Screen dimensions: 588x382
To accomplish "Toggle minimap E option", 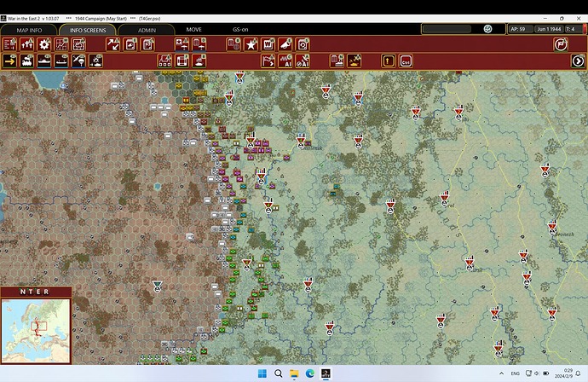I will pyautogui.click(x=38, y=292).
